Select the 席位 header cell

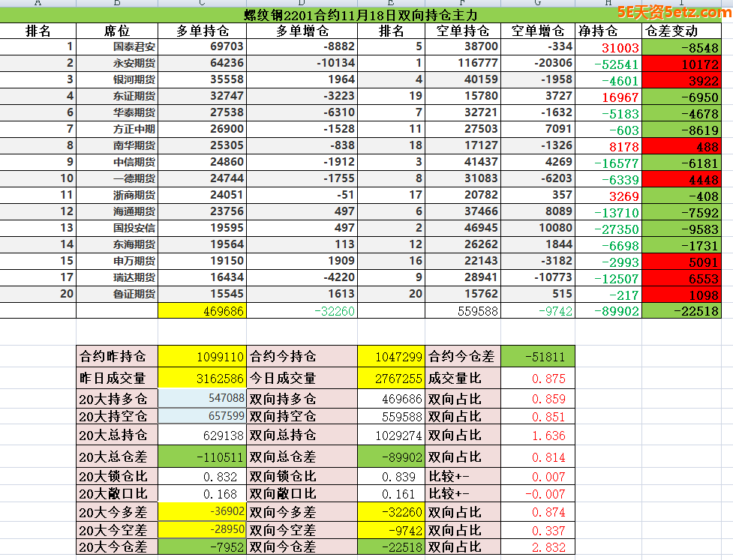point(117,31)
